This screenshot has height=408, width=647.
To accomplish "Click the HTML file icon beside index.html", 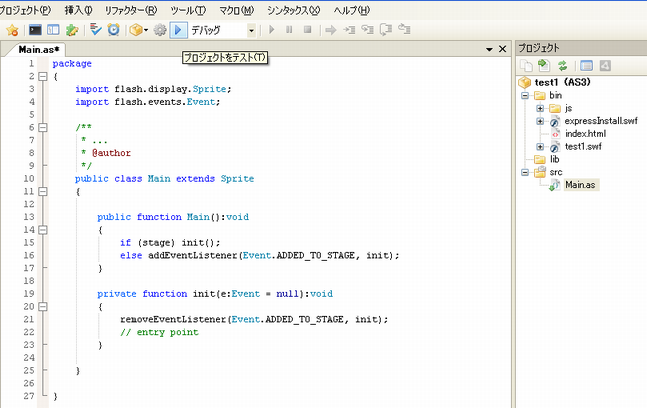I will click(555, 134).
